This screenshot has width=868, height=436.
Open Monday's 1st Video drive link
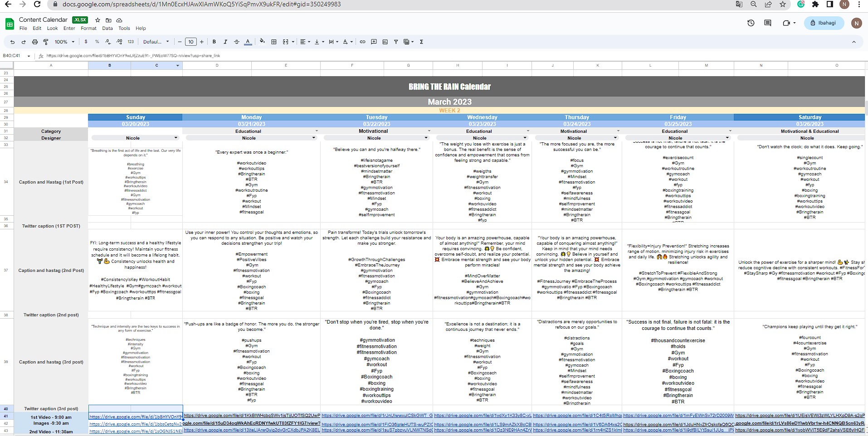(x=252, y=415)
